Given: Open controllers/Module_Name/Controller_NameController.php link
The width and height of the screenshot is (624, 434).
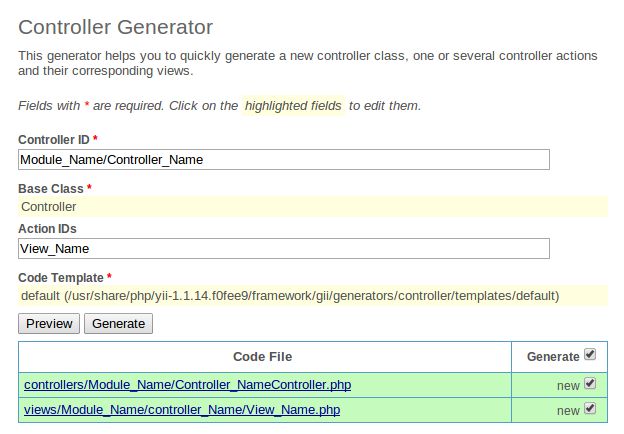Looking at the screenshot, I should (x=187, y=385).
